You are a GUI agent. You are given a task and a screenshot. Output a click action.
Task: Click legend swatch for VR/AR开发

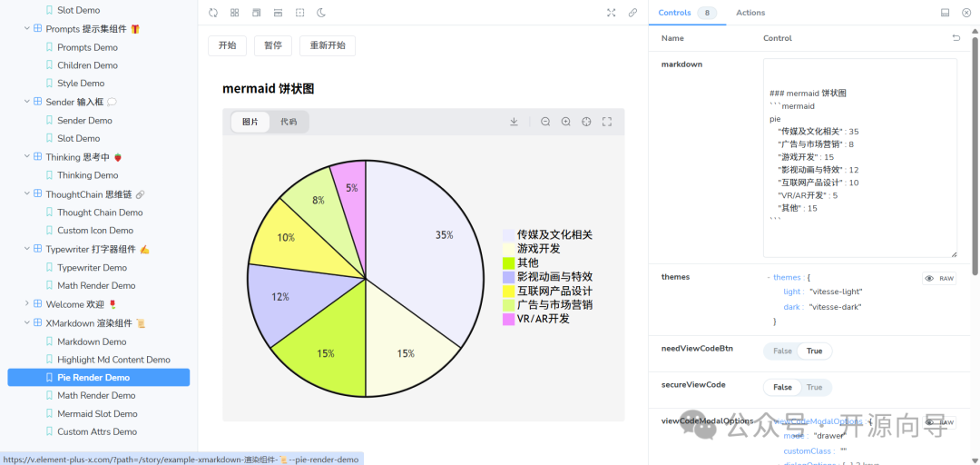(509, 320)
